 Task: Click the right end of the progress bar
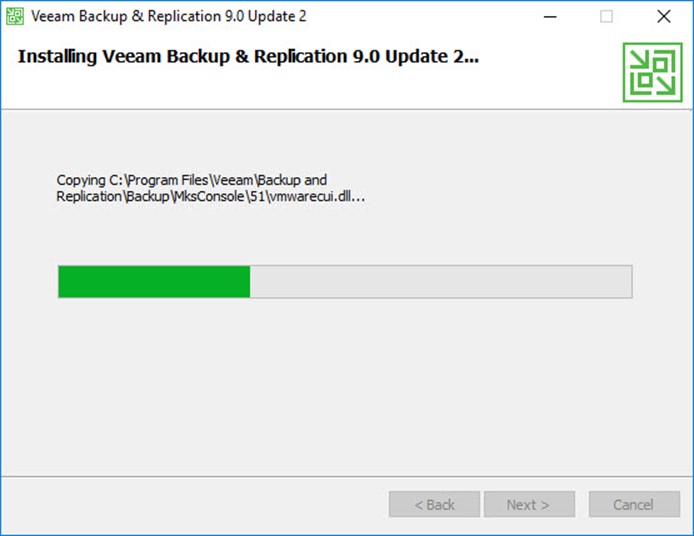(628, 281)
